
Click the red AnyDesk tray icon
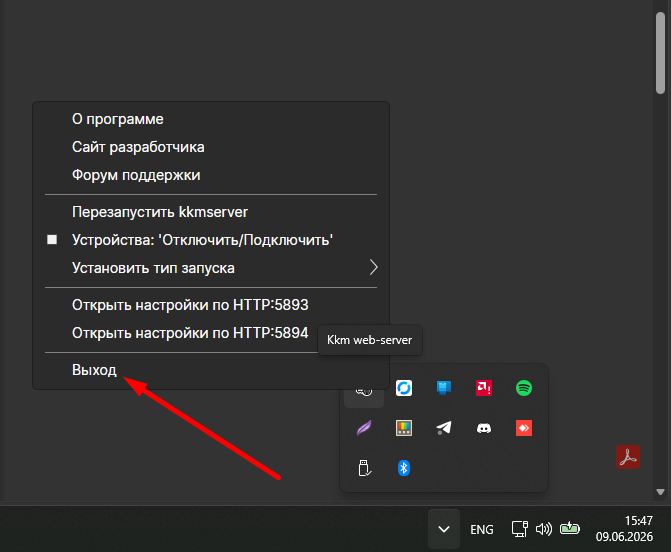click(524, 428)
